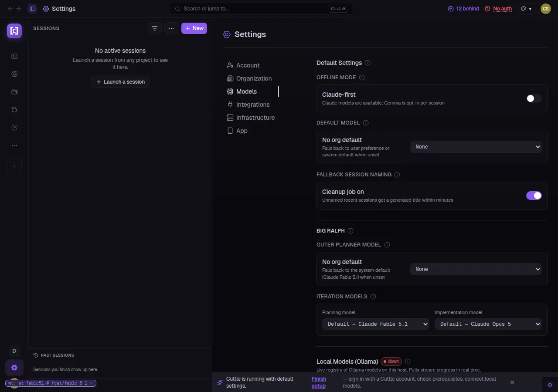Click the three-dots icon in left sidebar

(x=14, y=145)
